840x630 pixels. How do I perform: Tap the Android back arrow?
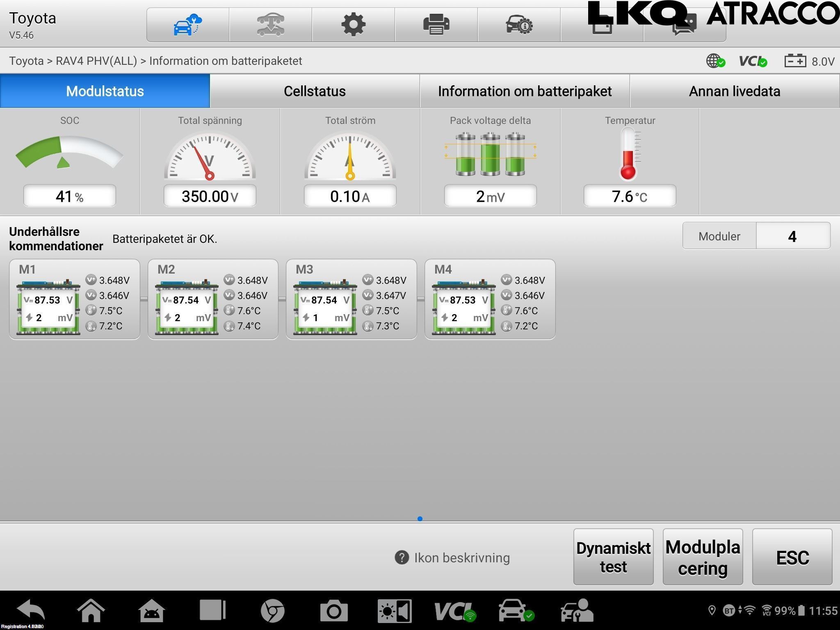point(31,611)
